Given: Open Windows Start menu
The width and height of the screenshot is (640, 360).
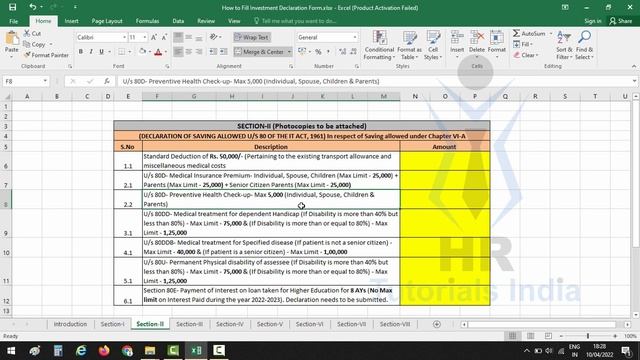Looking at the screenshot, I should click(x=11, y=351).
